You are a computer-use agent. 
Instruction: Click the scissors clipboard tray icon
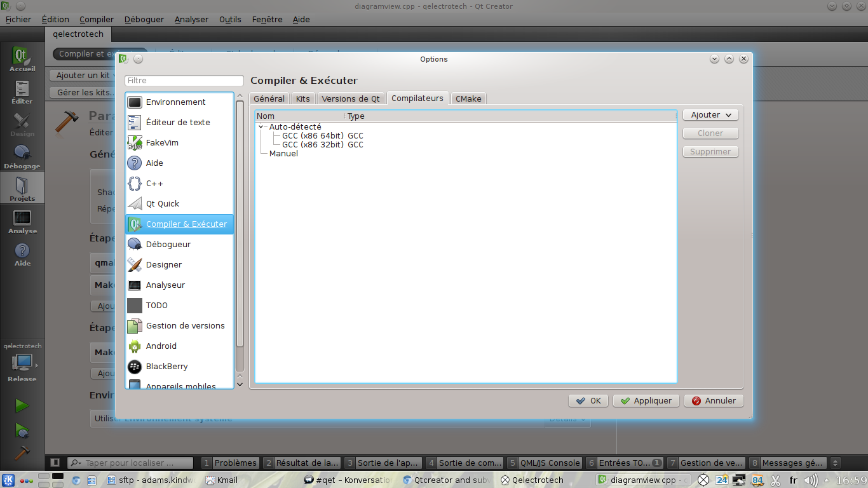click(775, 480)
